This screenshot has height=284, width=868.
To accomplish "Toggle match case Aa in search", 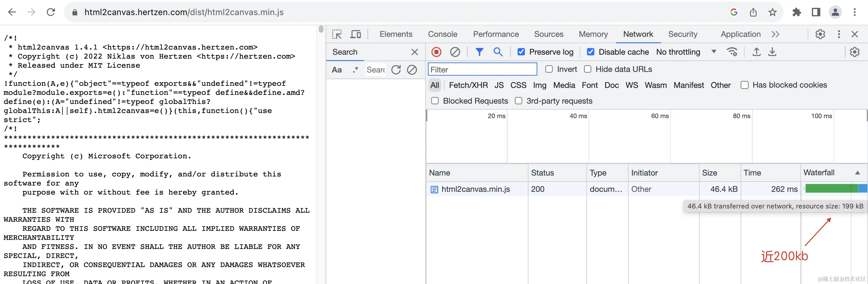I will coord(337,70).
